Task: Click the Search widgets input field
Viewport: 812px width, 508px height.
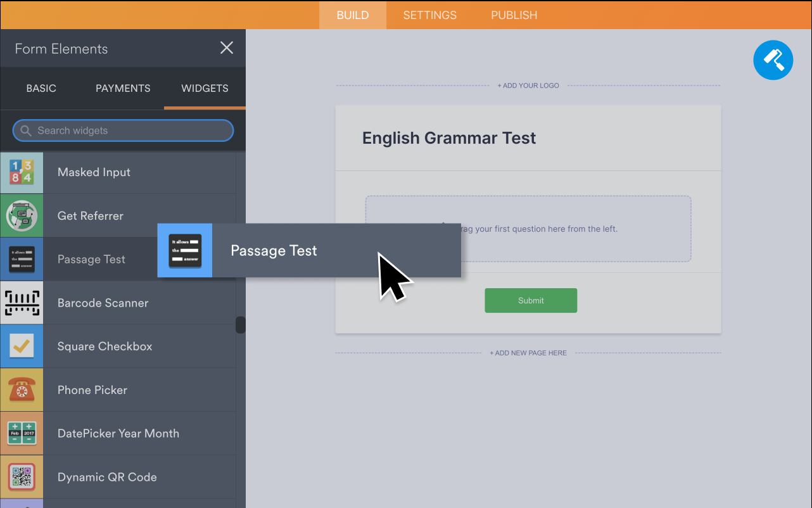Action: 122,130
